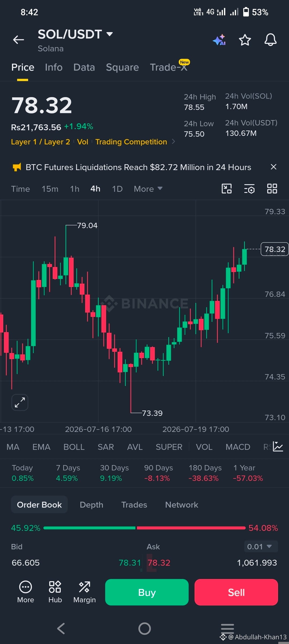The height and width of the screenshot is (644, 289).
Task: Open the 0.01 price precision dropdown
Action: 261,547
